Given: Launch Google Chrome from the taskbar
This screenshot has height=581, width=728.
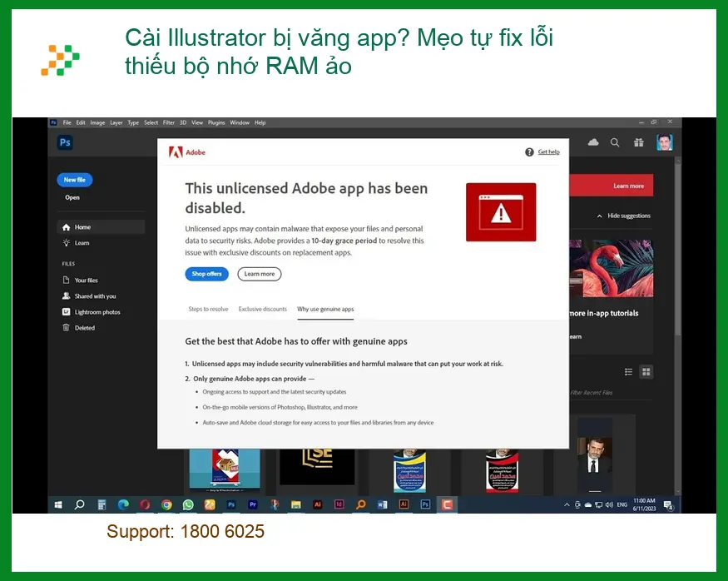Looking at the screenshot, I should 166,504.
